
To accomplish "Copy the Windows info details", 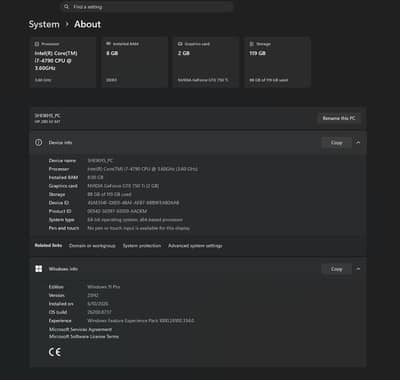I will point(337,269).
